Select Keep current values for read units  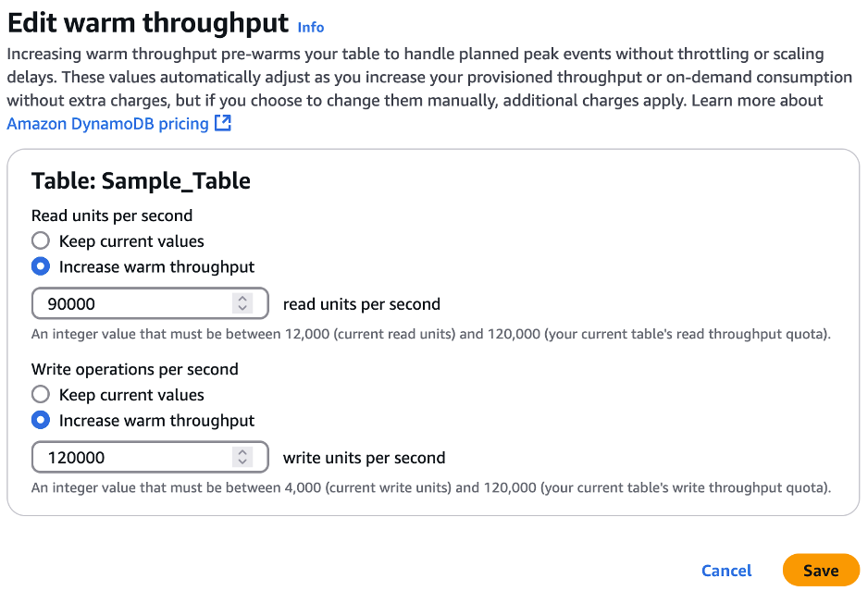click(40, 240)
